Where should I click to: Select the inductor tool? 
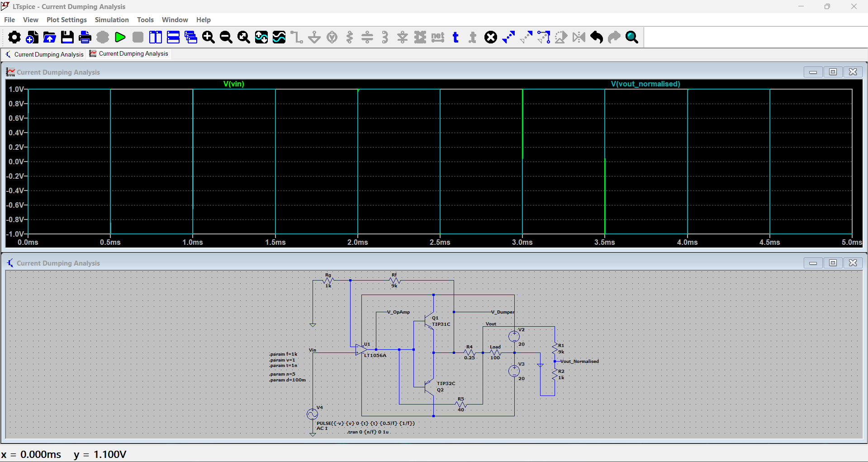pyautogui.click(x=385, y=37)
